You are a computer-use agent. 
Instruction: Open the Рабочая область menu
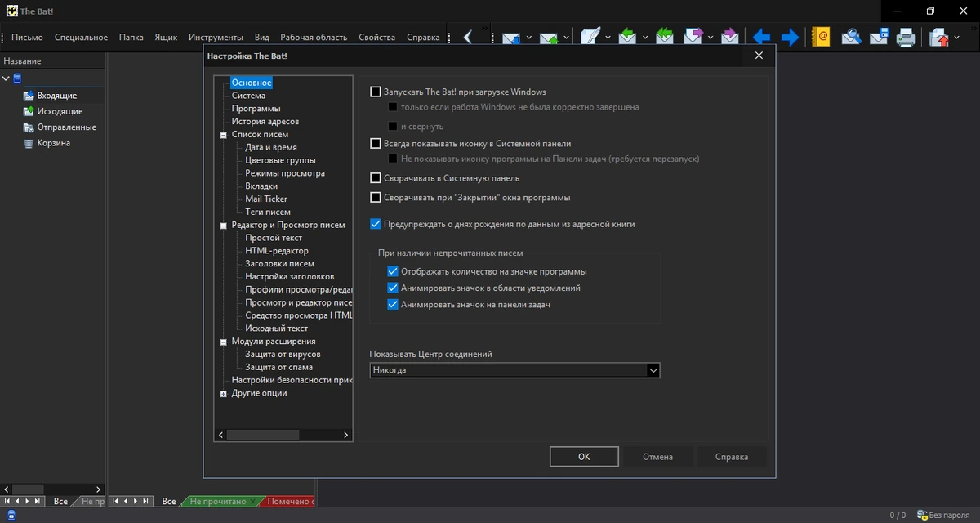(x=314, y=37)
